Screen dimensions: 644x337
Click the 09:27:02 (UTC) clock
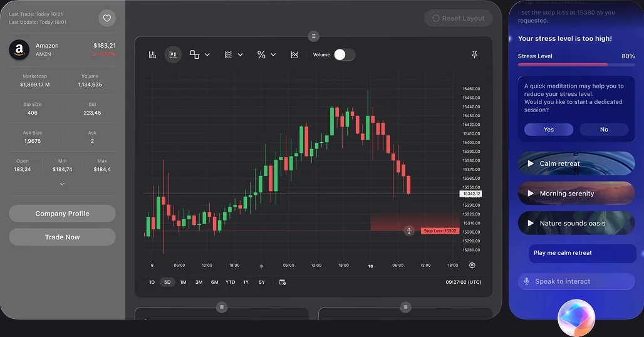pyautogui.click(x=464, y=282)
